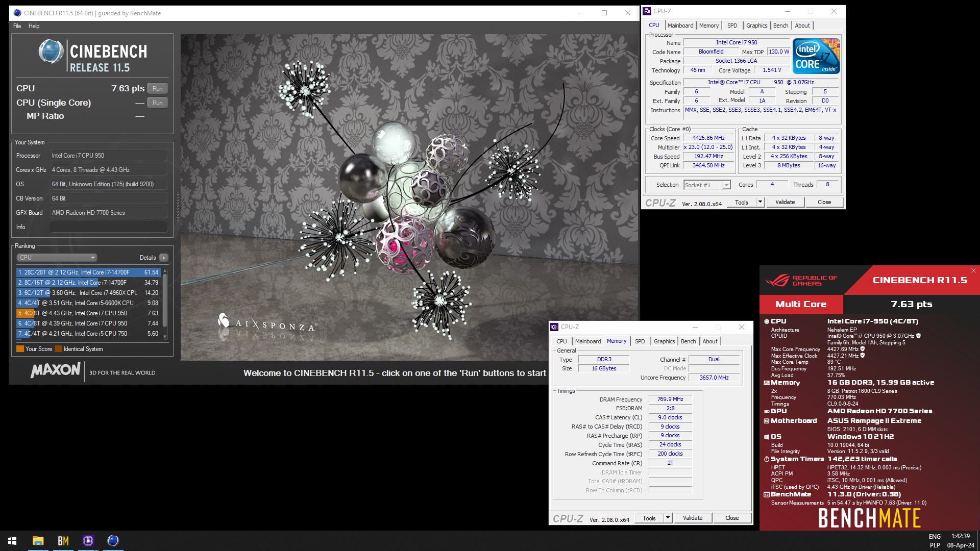Open About tab in top CPU-Z
Screen dimensions: 980x551
tap(802, 26)
